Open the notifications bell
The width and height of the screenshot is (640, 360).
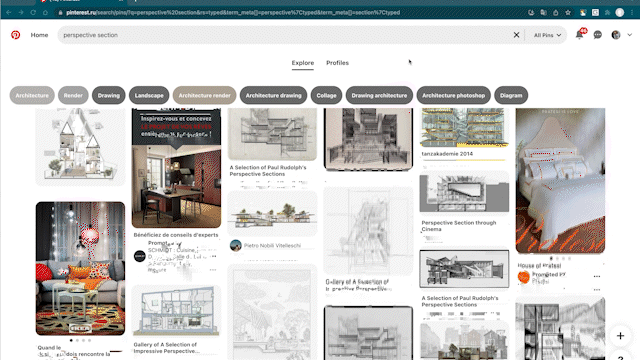580,35
